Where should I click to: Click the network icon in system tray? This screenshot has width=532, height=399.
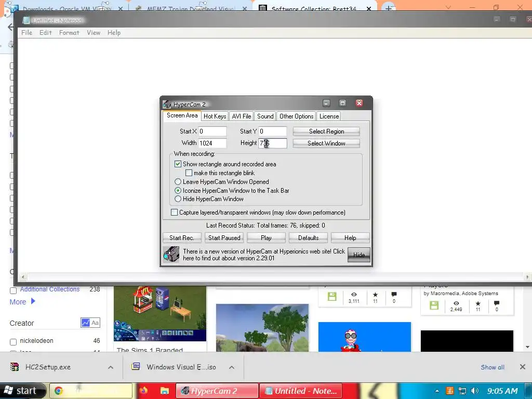coord(462,391)
